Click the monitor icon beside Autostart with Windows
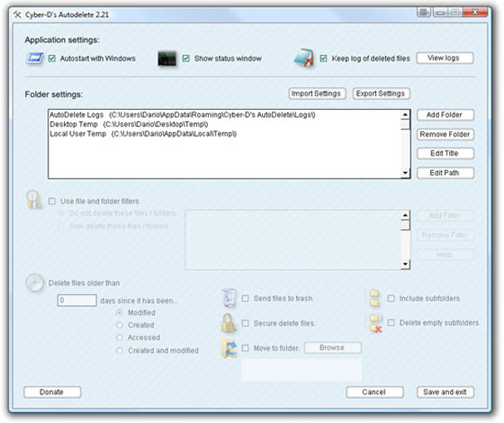Screen dimensions: 504x423 [35, 59]
